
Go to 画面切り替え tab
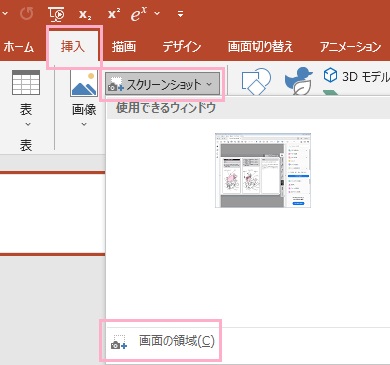click(260, 47)
